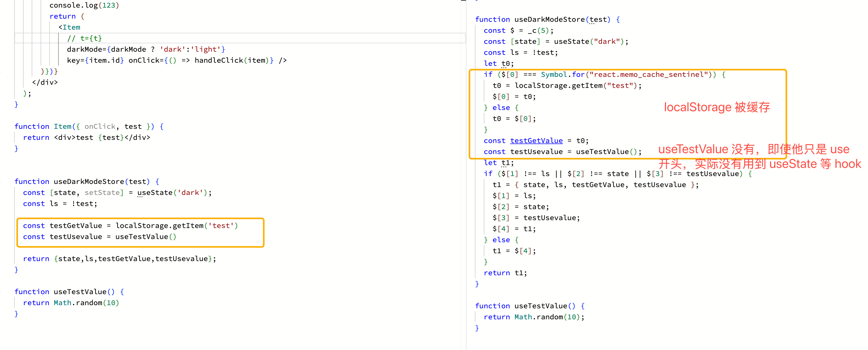Click the '$[2] = state;' line
Screen dimensions: 868x350
point(520,207)
